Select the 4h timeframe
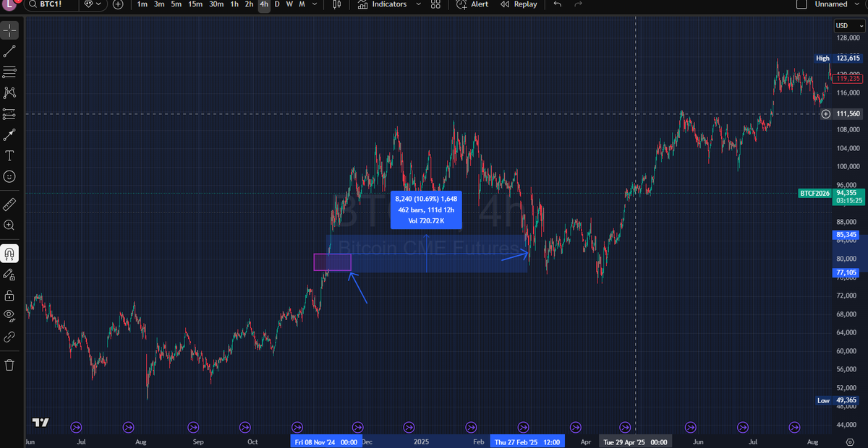The image size is (868, 448). [x=264, y=4]
